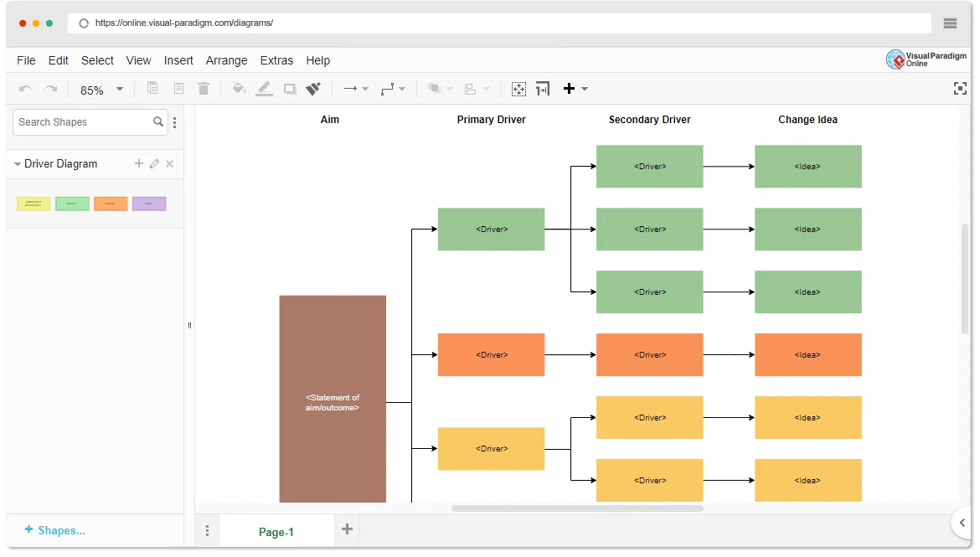Select the fill color bucket icon
Image resolution: width=980 pixels, height=557 pixels.
239,88
